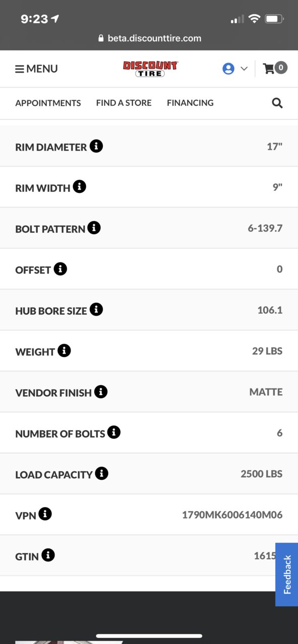
Task: Show info for Hub Bore Size
Action: (x=96, y=310)
